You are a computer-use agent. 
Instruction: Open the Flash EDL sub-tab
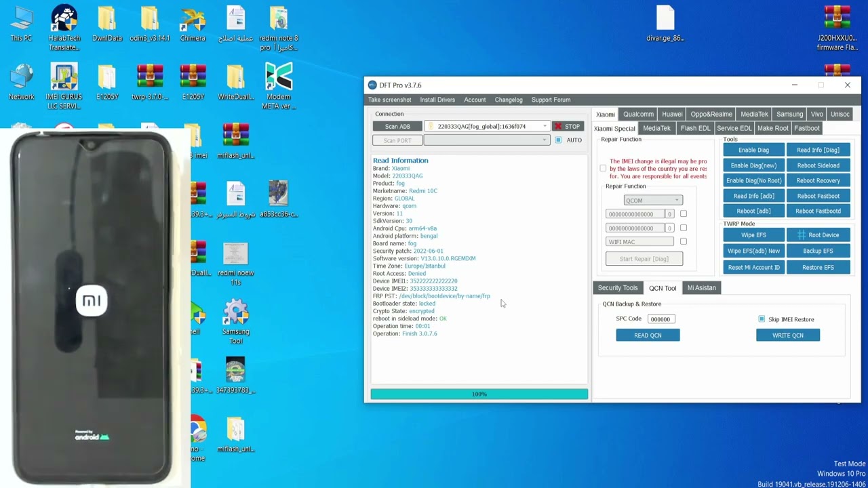tap(695, 128)
